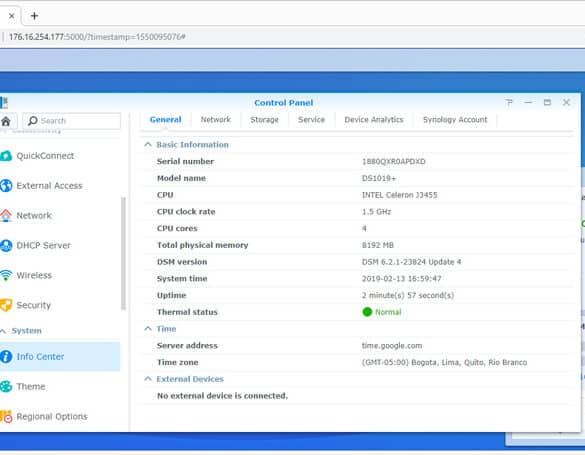The width and height of the screenshot is (585, 455).
Task: Click serial number value 1880QXR0APDXD
Action: tap(394, 161)
